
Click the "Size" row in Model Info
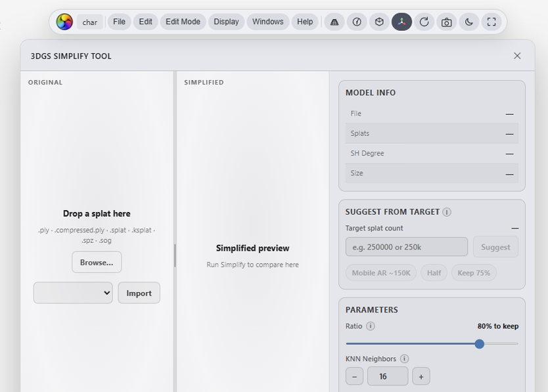coord(432,173)
